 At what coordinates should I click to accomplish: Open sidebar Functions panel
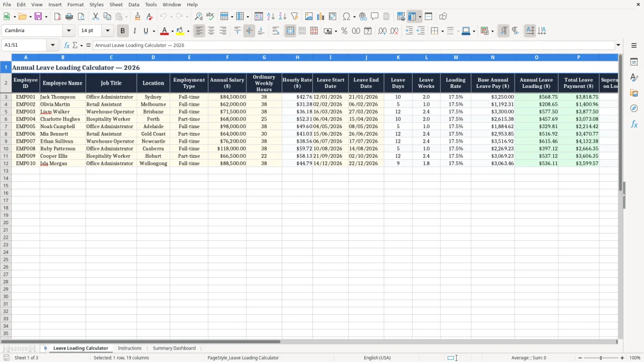(x=634, y=124)
